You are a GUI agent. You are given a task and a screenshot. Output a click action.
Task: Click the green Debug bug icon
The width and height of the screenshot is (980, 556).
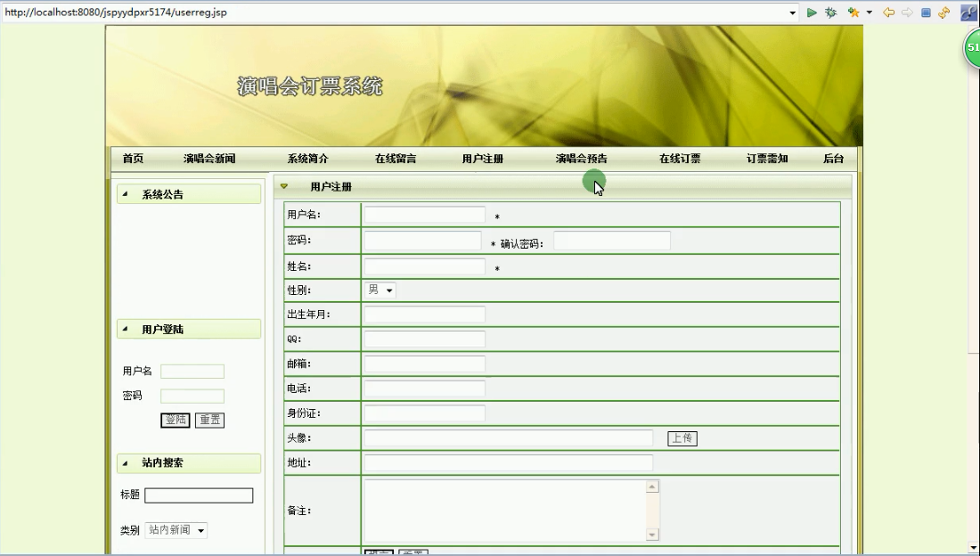coord(830,12)
